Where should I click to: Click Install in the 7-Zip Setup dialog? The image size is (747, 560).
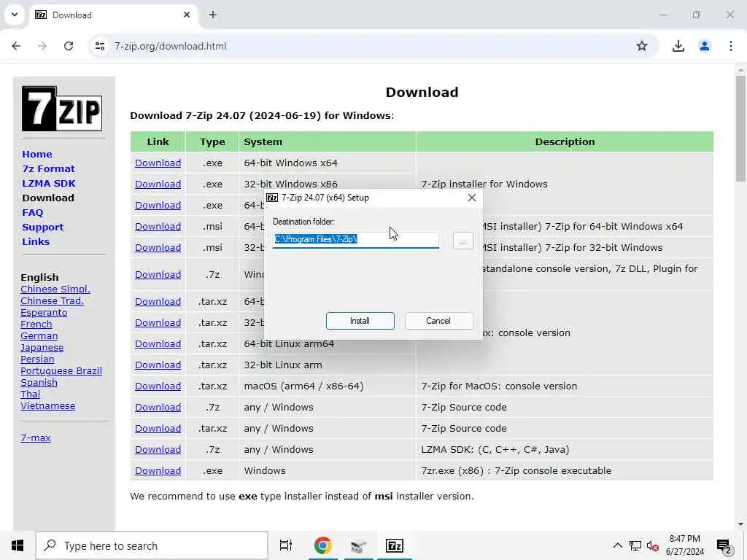360,321
